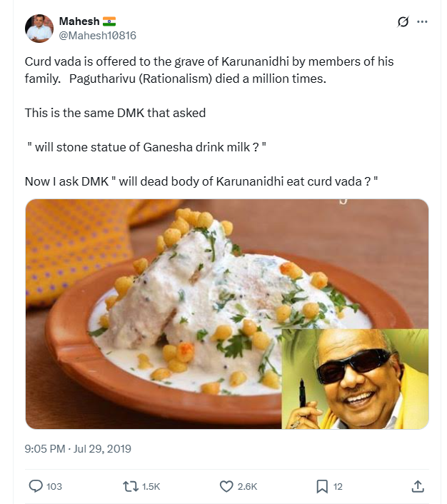Bookmark this post using the bookmark icon
Screen dimensions: 447x504
point(322,486)
